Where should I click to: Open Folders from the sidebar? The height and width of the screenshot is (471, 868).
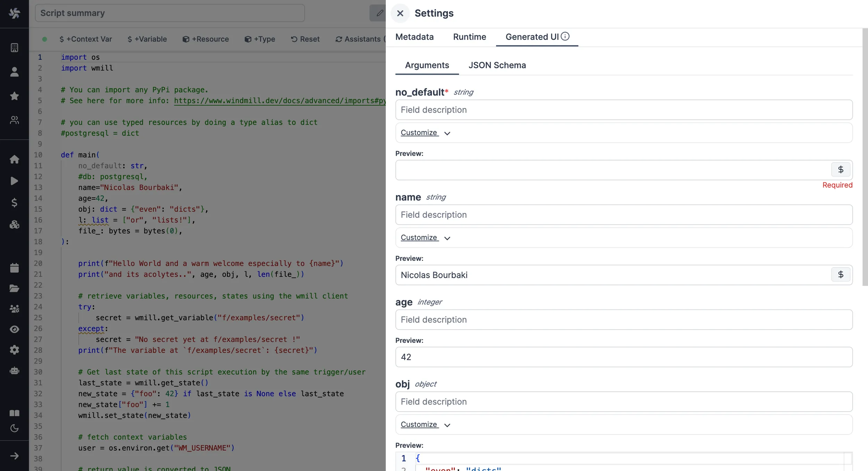15,288
